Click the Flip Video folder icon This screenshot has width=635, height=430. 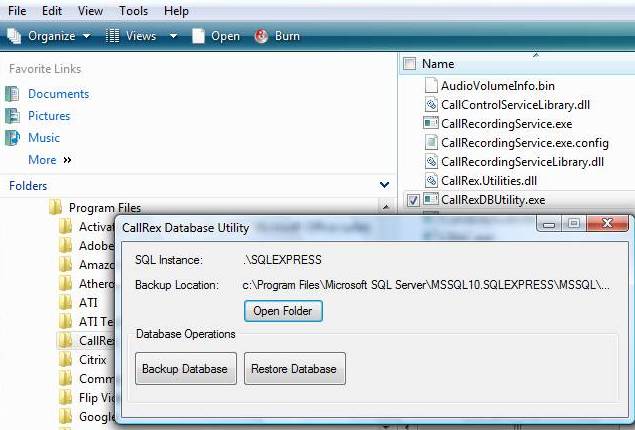click(65, 398)
